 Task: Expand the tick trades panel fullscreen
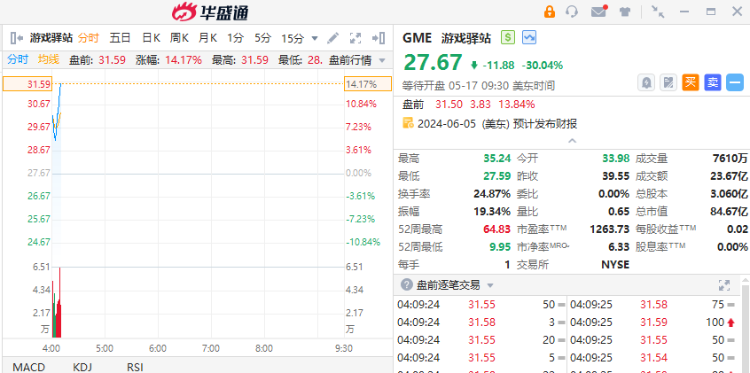(724, 285)
